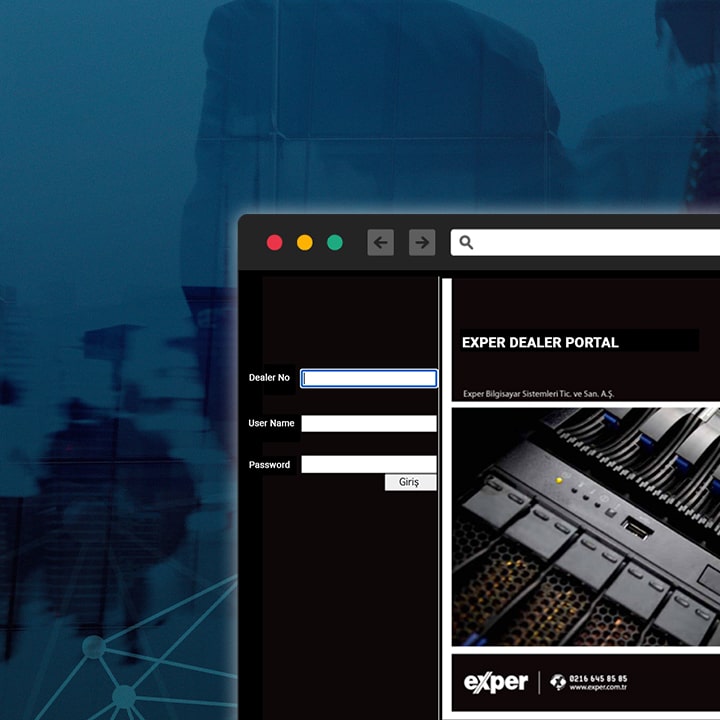Click the browser forward arrow button
Viewport: 720px width, 720px height.
[422, 242]
